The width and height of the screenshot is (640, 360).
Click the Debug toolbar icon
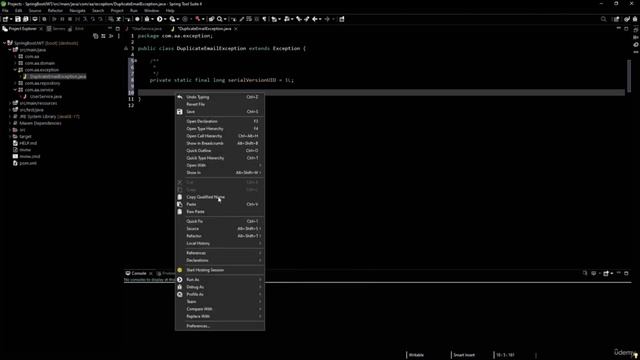[x=147, y=19]
